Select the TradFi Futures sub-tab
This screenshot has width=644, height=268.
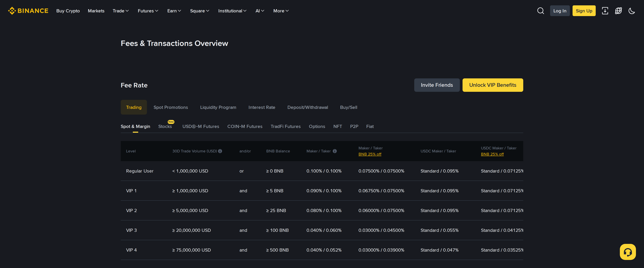click(x=285, y=126)
